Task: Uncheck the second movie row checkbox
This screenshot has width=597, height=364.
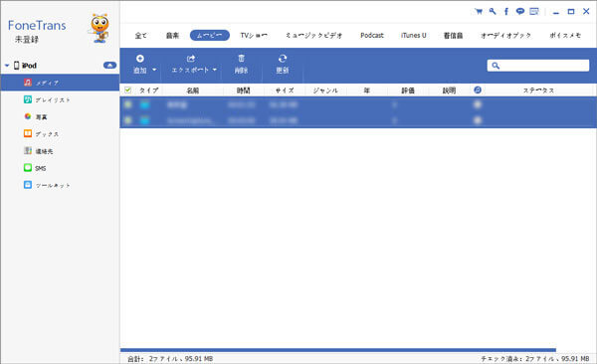Action: (128, 120)
